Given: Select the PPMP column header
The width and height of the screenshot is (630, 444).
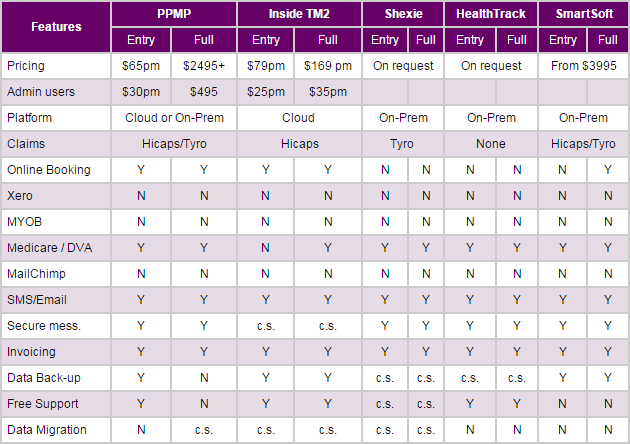Looking at the screenshot, I should [x=174, y=14].
